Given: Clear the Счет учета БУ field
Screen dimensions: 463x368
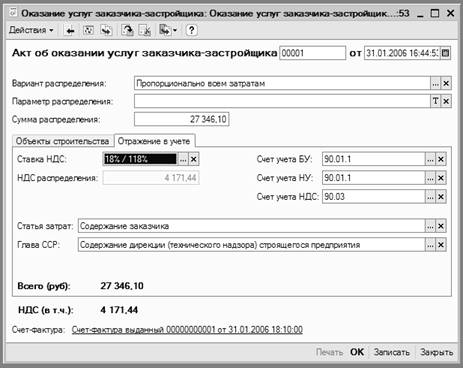Looking at the screenshot, I should (x=441, y=159).
